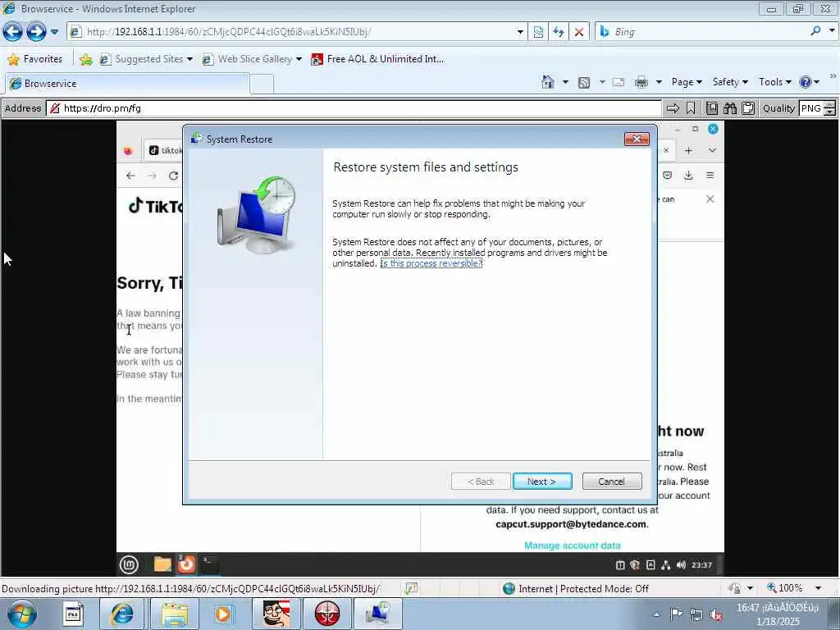Open the Tools menu
Viewport: 840px width, 630px height.
(774, 82)
